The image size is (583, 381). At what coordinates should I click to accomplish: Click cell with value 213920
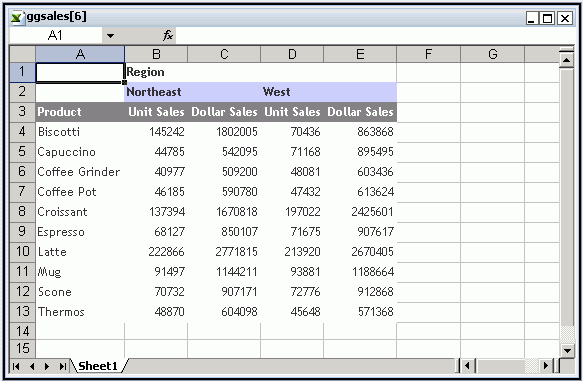[292, 252]
